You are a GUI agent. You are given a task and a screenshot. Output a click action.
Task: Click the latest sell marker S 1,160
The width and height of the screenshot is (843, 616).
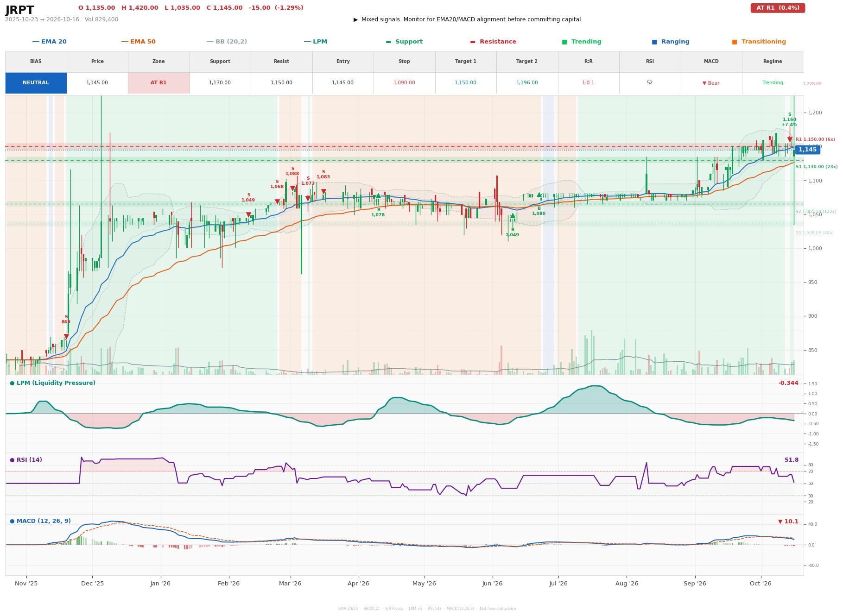coord(790,139)
